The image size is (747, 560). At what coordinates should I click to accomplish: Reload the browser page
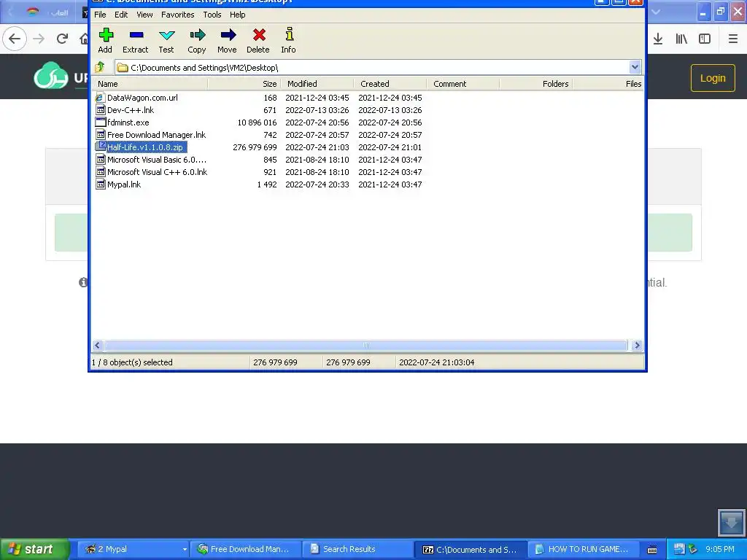coord(62,39)
